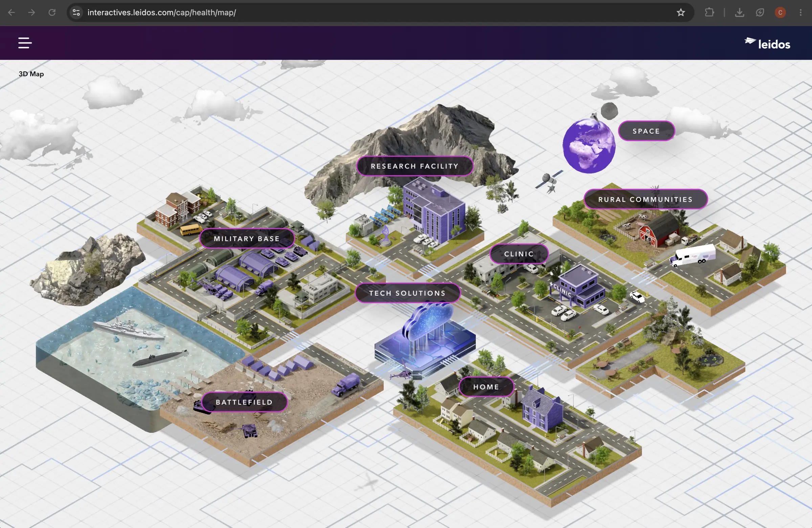Select the Tech Solutions label
Screen dimensions: 812x528
(x=407, y=293)
